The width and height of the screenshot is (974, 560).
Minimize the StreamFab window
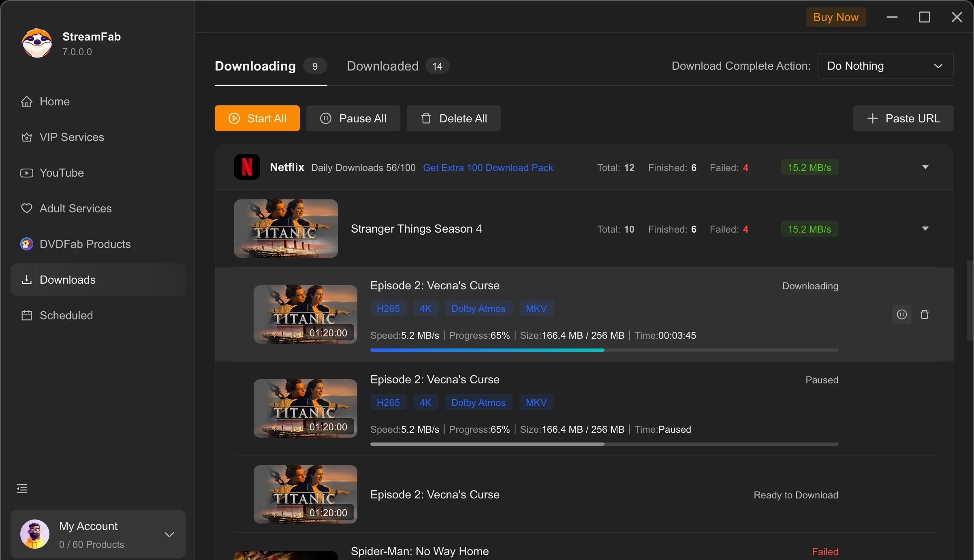892,17
